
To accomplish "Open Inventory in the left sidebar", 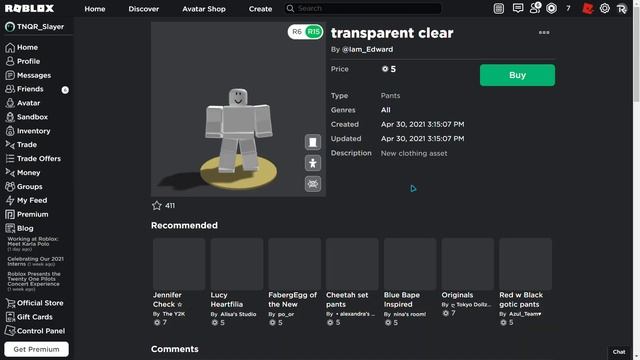I will [28, 131].
